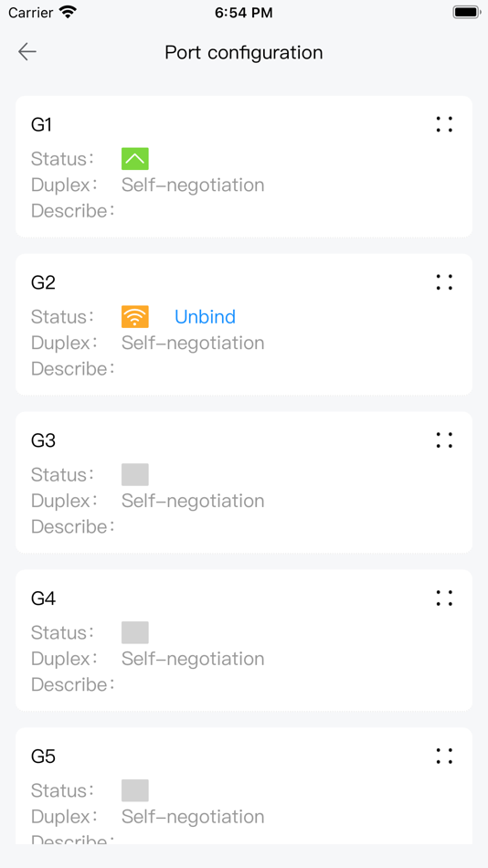Select the G3 port card title
Screen dimensions: 488x868
(x=43, y=440)
